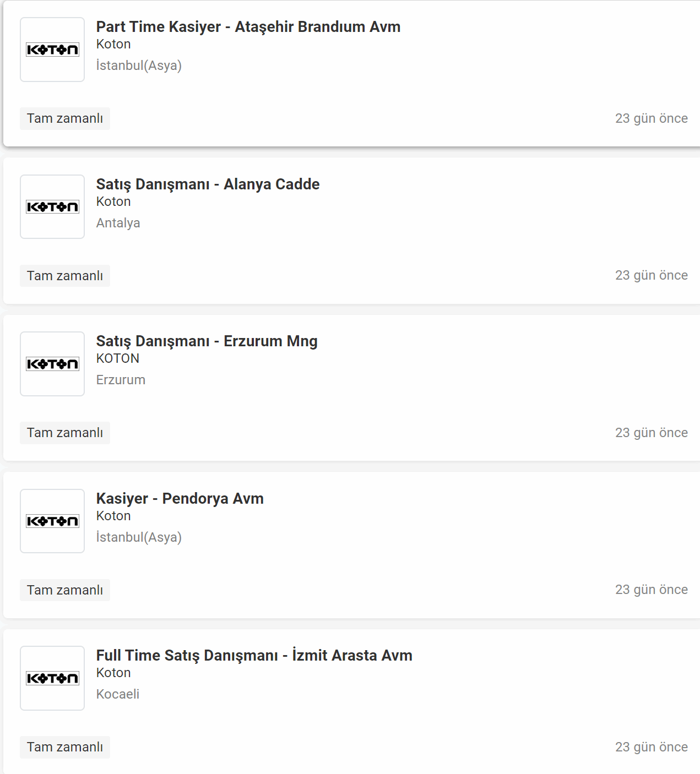Image resolution: width=700 pixels, height=774 pixels.
Task: Open Kasiyer - Pendorya Avm job title
Action: click(180, 499)
